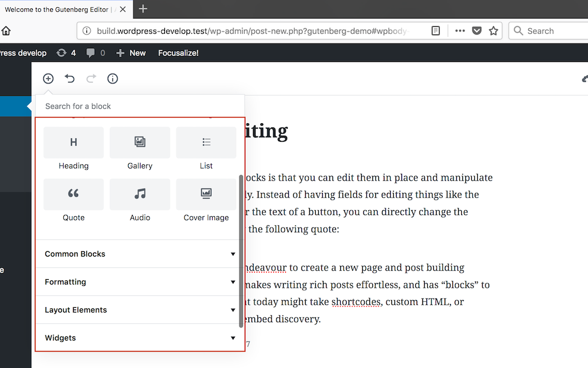This screenshot has width=588, height=368.
Task: Click the Search for a block field
Action: [x=119, y=106]
